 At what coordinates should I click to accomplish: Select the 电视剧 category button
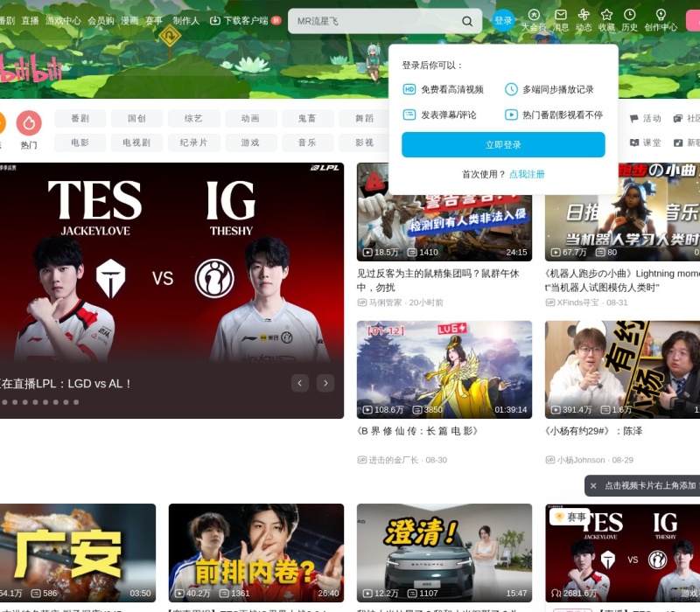click(136, 143)
